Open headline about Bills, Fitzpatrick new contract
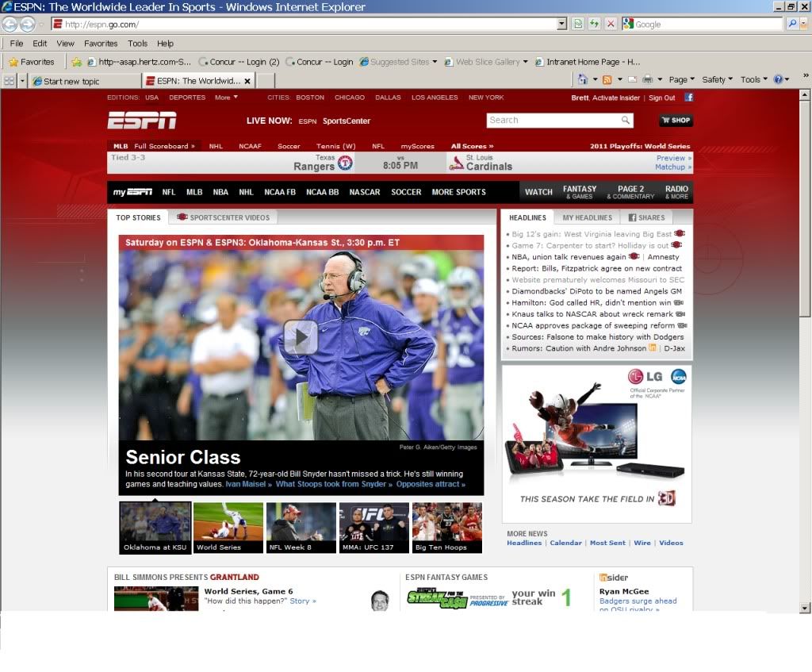Screen dimensions: 812x672 (596, 268)
